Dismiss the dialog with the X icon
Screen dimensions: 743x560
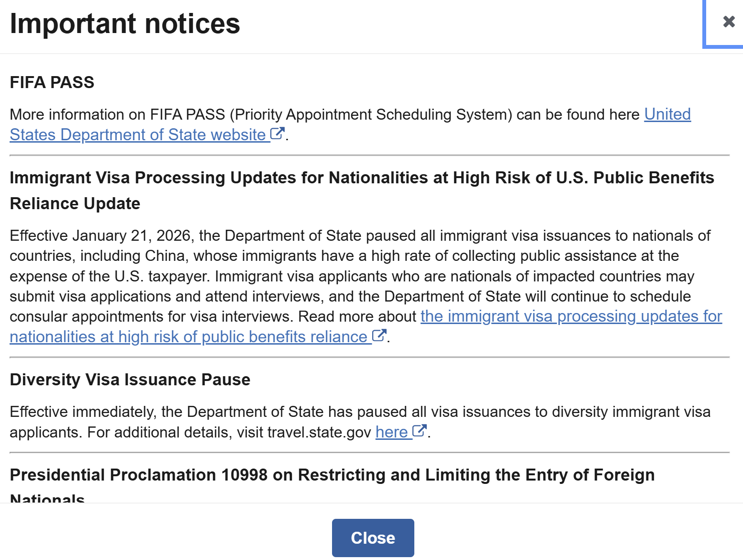pos(729,22)
